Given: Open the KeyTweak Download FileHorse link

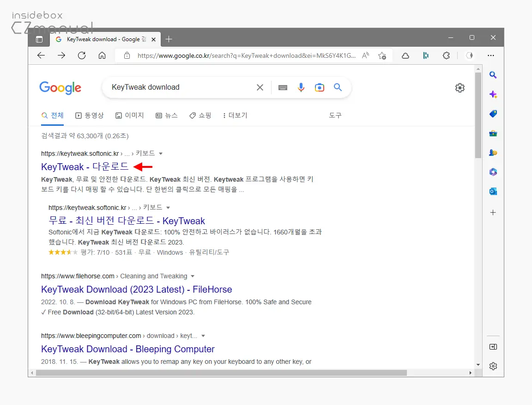Looking at the screenshot, I should (136, 289).
